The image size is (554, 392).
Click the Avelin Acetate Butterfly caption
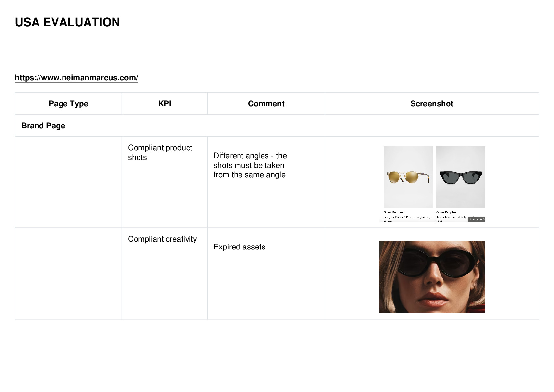coord(452,217)
